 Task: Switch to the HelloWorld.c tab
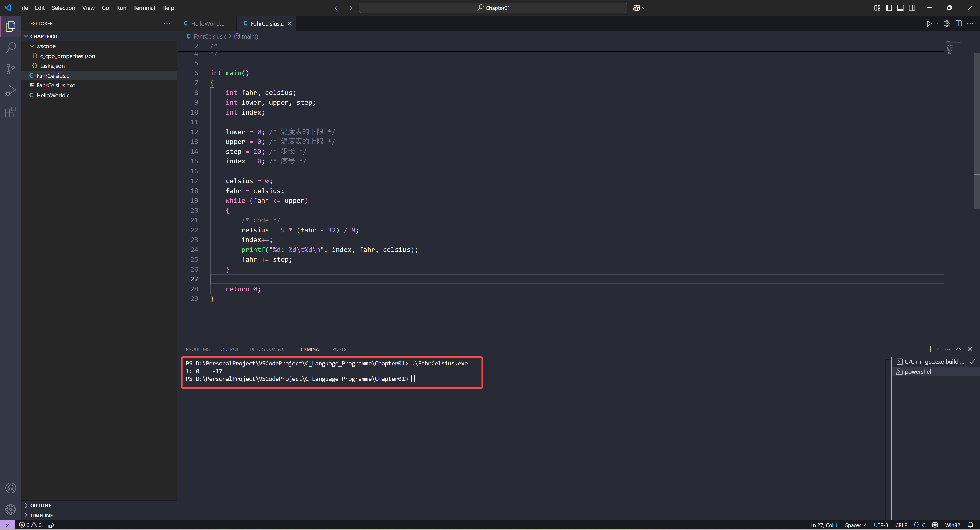(207, 23)
